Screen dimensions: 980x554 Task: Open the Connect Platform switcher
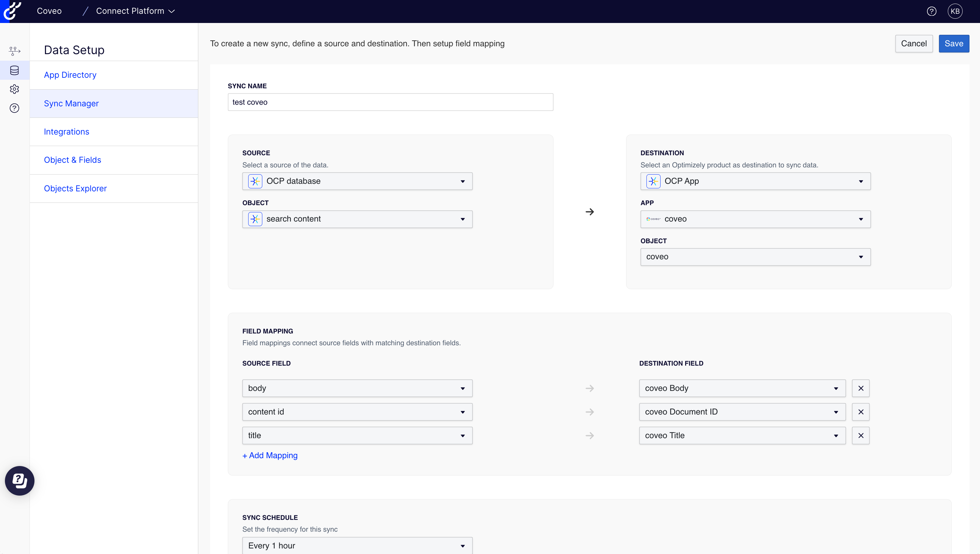click(135, 11)
